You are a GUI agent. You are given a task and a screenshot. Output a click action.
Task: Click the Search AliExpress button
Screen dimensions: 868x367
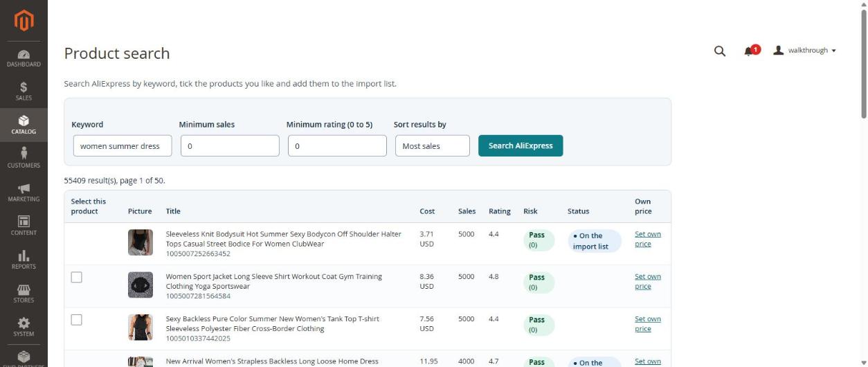[521, 145]
